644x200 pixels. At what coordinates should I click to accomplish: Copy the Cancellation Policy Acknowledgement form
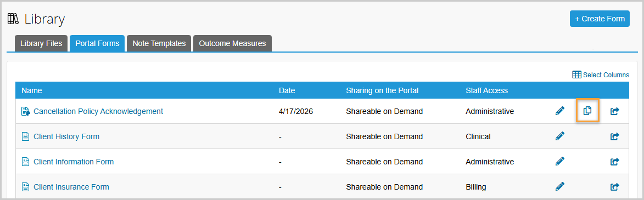[587, 111]
